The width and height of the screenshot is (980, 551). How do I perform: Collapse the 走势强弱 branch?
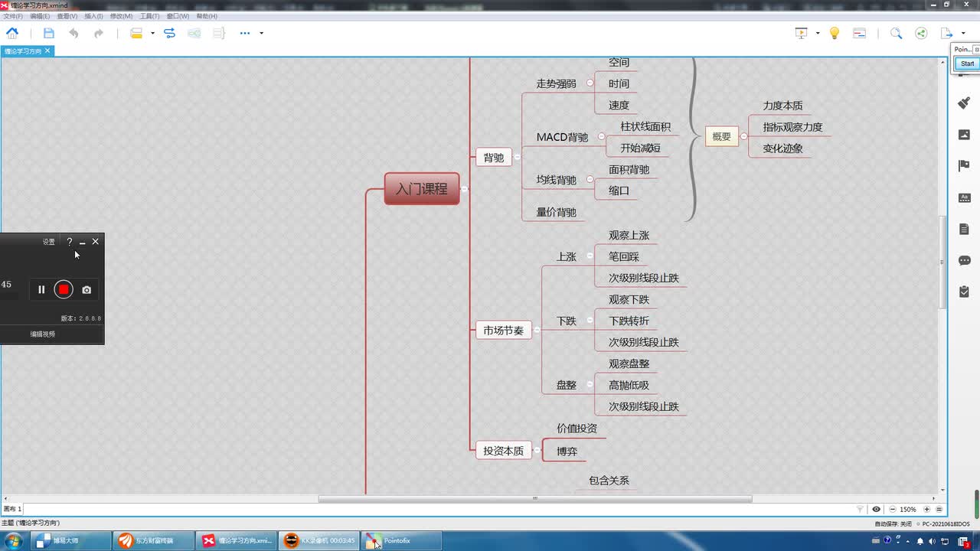[590, 83]
